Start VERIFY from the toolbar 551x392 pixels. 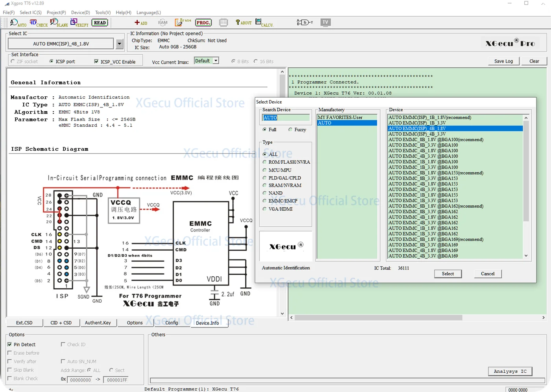pyautogui.click(x=79, y=23)
